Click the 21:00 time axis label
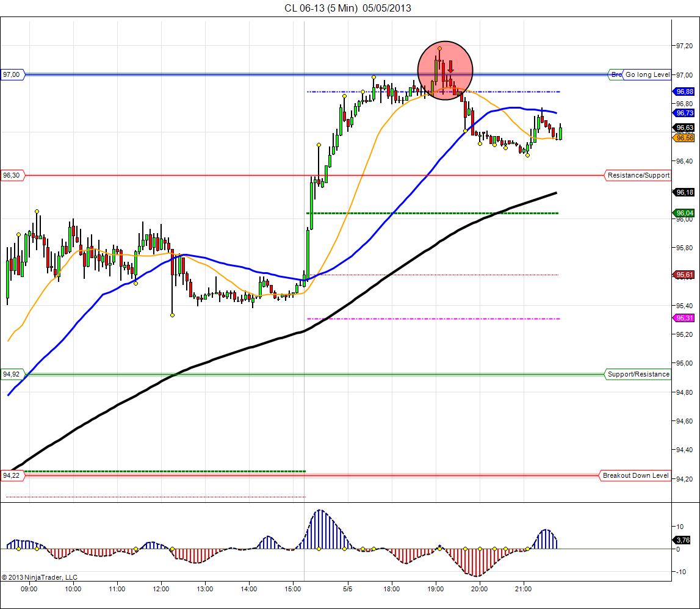The height and width of the screenshot is (609, 700). tap(523, 589)
